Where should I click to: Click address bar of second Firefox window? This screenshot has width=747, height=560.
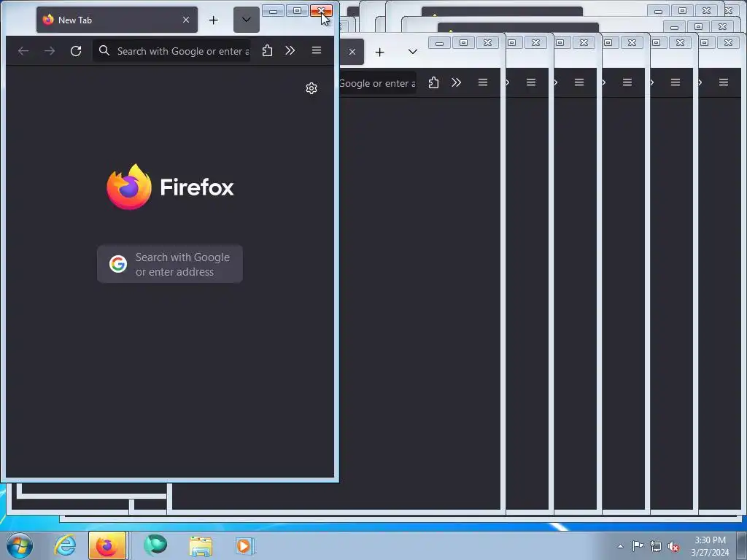377,83
